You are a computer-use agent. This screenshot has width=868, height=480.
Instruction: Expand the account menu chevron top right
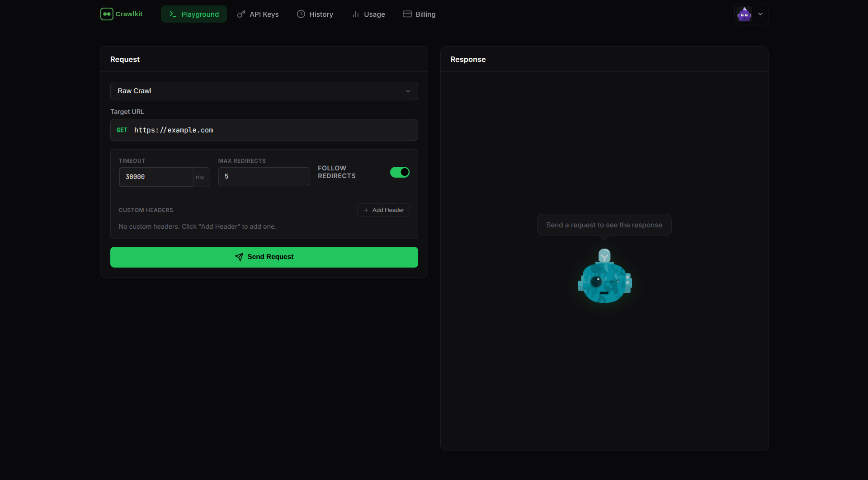point(760,14)
